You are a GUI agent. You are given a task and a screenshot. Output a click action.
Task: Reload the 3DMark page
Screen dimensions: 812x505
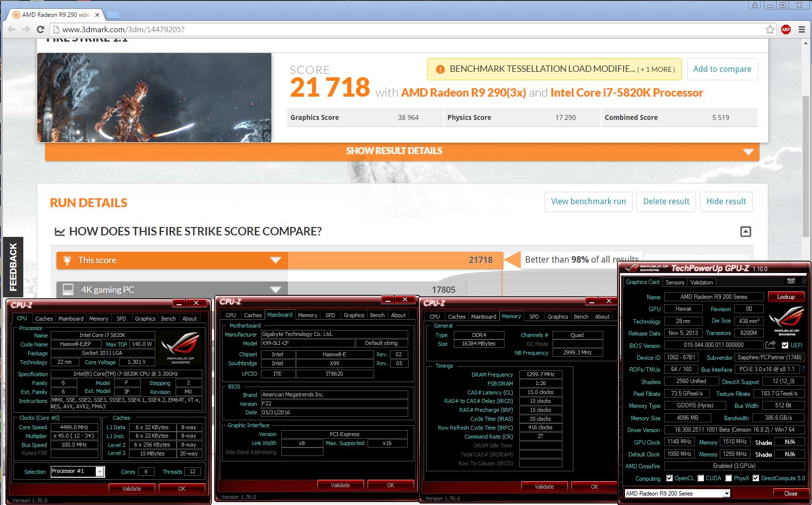click(x=41, y=30)
